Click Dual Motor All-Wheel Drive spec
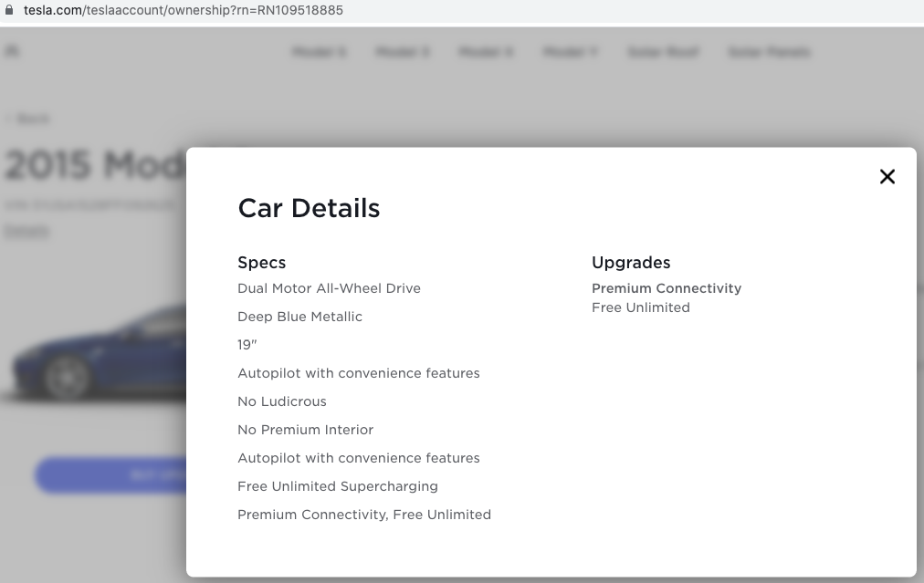The image size is (924, 583). coord(329,288)
